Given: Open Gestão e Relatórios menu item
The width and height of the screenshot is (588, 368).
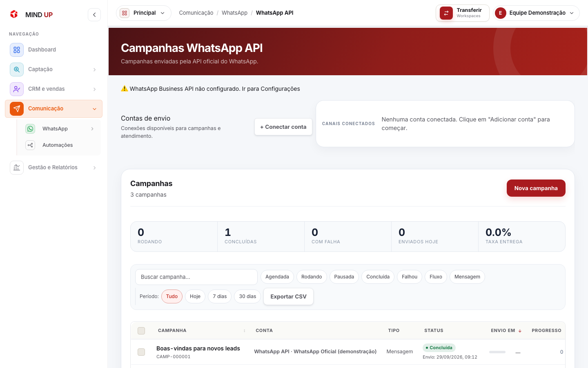Looking at the screenshot, I should coord(53,168).
